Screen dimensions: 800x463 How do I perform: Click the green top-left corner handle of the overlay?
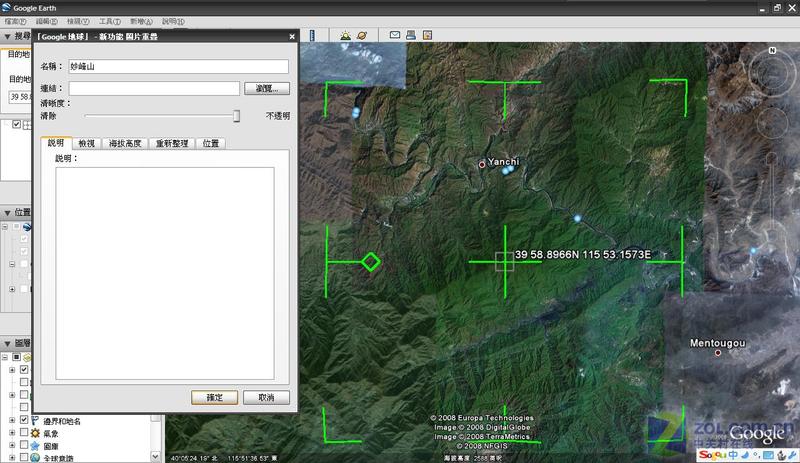click(326, 83)
